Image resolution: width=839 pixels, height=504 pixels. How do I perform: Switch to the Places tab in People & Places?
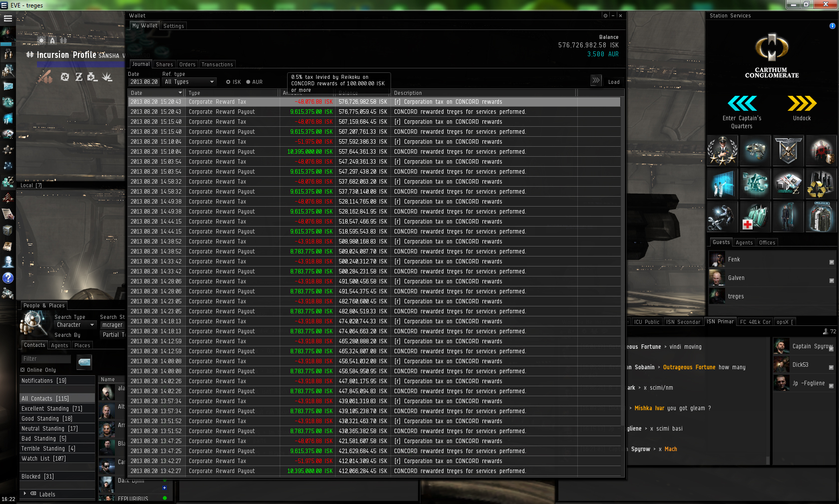coord(82,345)
